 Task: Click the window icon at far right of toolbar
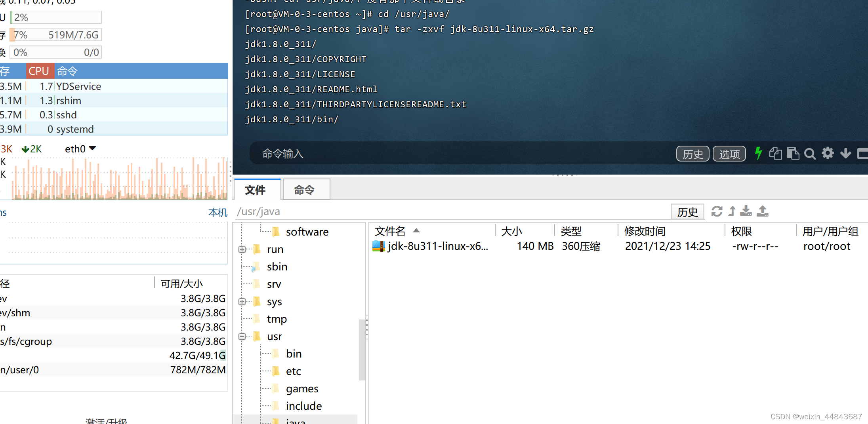point(864,154)
